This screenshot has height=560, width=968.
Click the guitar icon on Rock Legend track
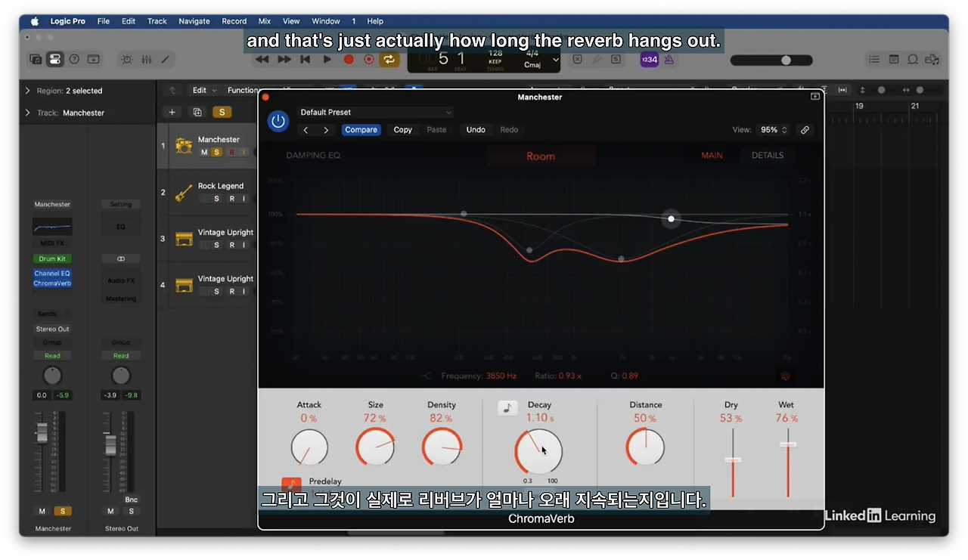point(184,193)
